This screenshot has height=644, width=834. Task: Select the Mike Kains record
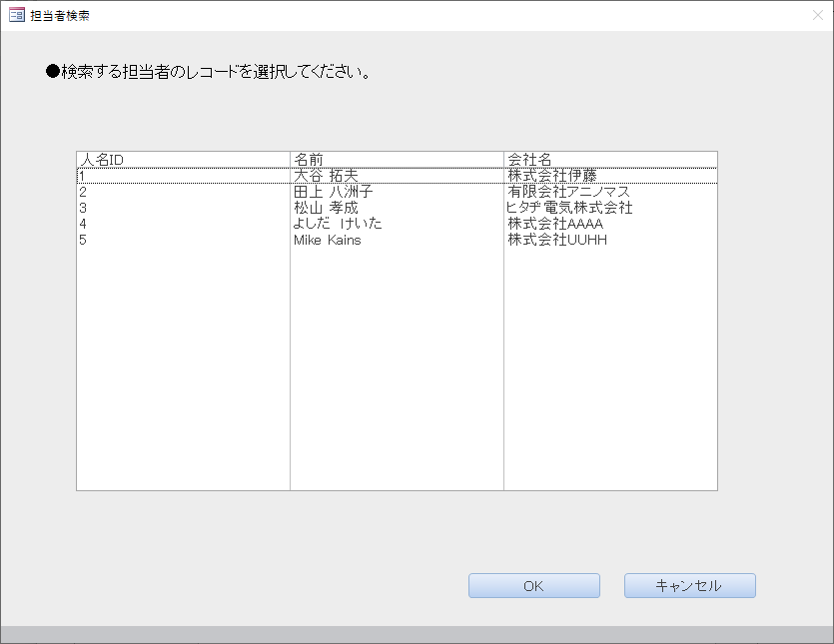(327, 240)
